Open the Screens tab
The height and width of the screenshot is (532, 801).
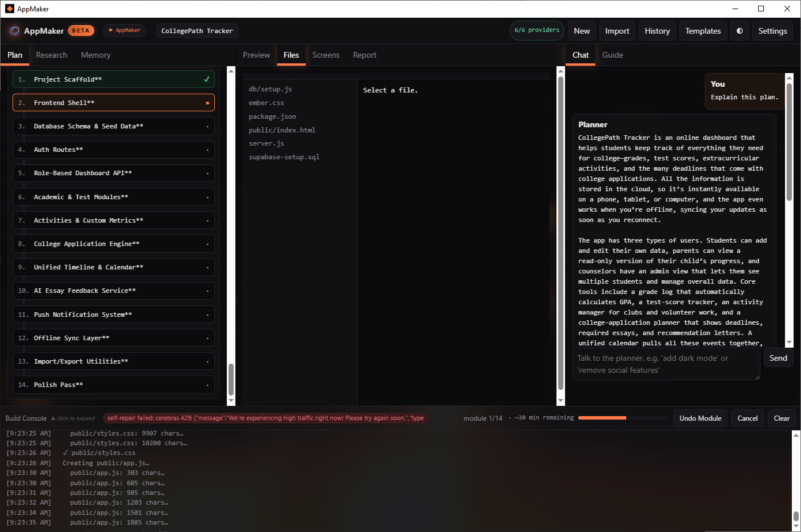point(326,55)
